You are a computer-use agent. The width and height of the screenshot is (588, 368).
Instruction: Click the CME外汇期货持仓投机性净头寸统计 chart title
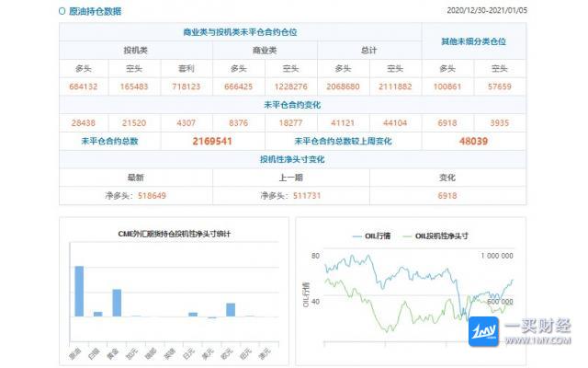coord(175,234)
